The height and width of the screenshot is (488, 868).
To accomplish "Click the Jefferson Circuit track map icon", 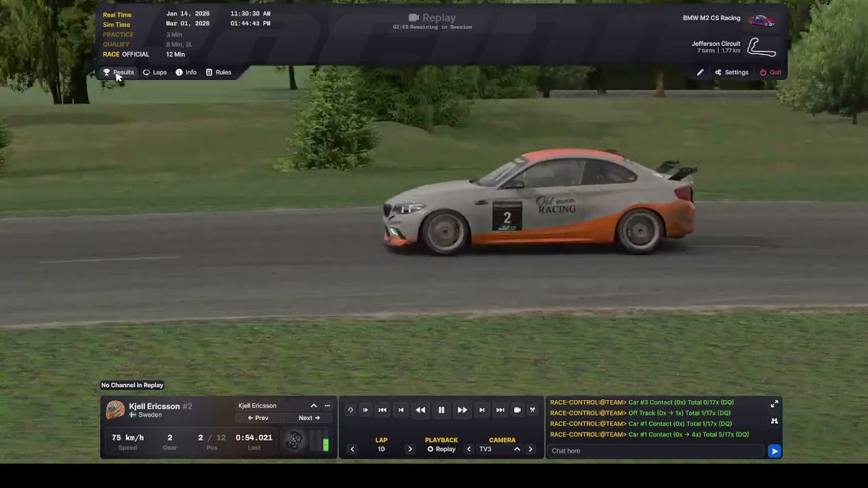I will (762, 47).
